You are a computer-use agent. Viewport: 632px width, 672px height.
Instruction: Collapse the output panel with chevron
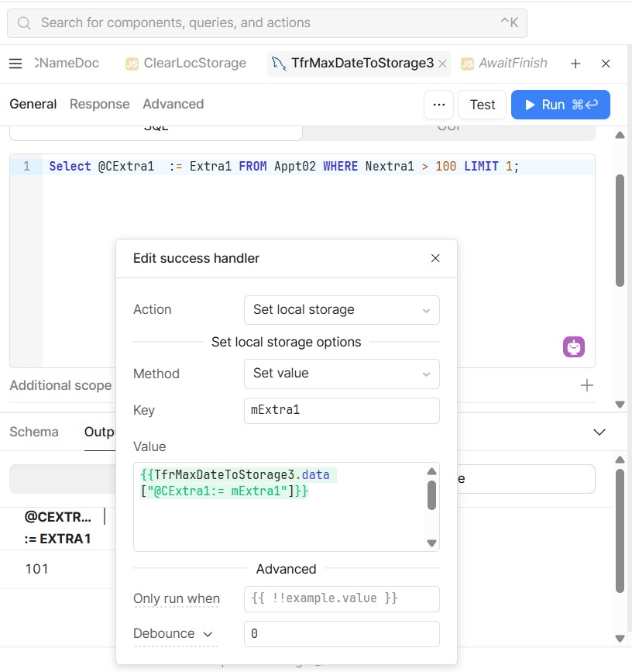(599, 432)
